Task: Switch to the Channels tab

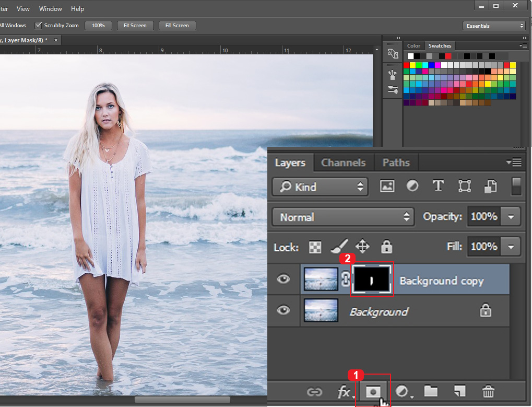Action: (344, 162)
